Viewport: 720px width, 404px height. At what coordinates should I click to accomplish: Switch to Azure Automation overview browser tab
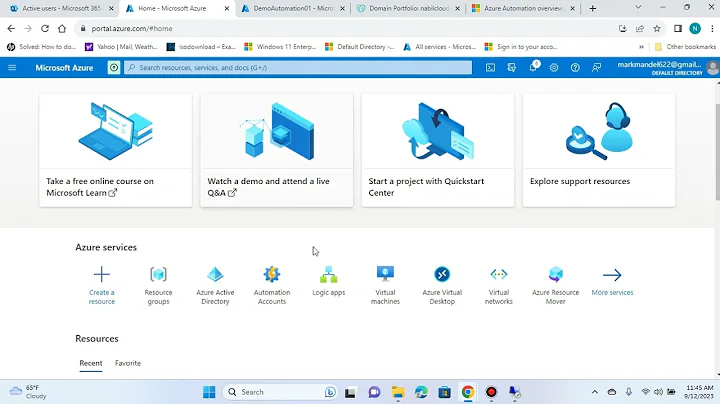click(523, 8)
